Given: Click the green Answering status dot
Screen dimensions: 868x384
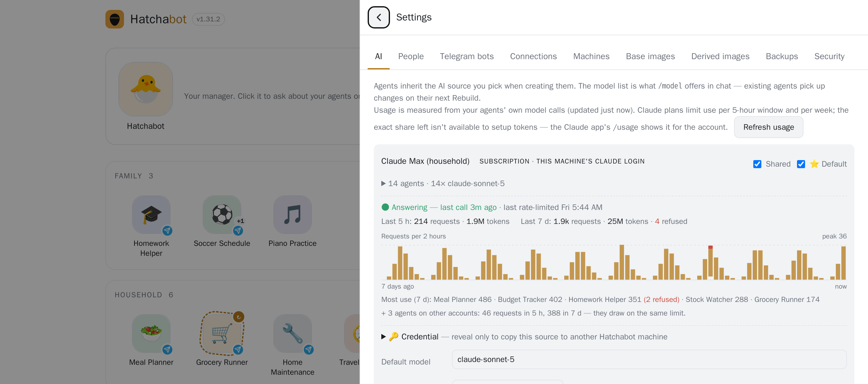Looking at the screenshot, I should click(385, 207).
